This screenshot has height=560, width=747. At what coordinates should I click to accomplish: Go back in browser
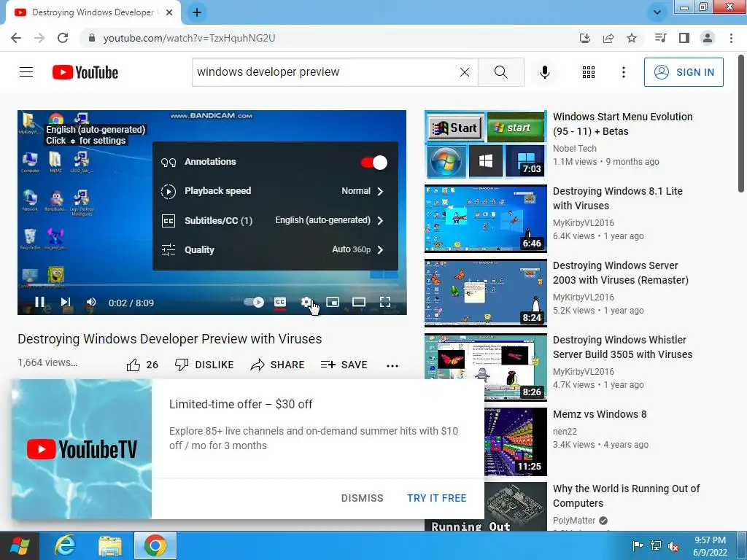click(16, 38)
